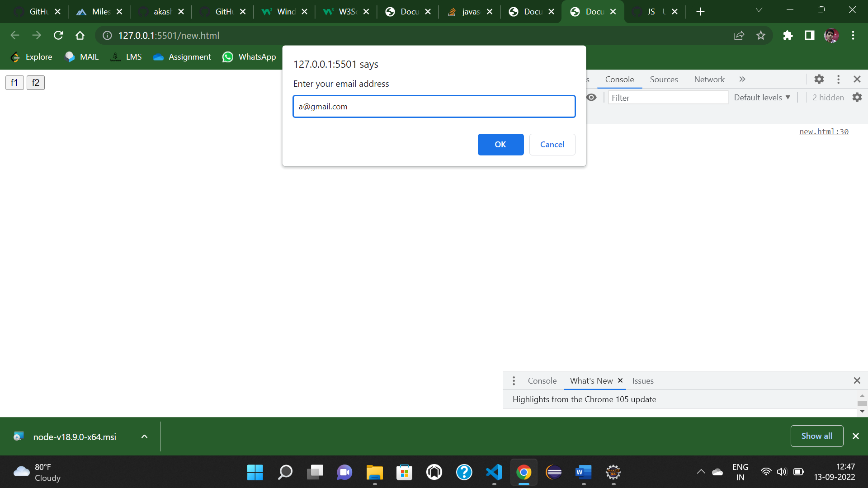
Task: Expand node-v18.9.0-x64.msi download options
Action: coord(144,436)
